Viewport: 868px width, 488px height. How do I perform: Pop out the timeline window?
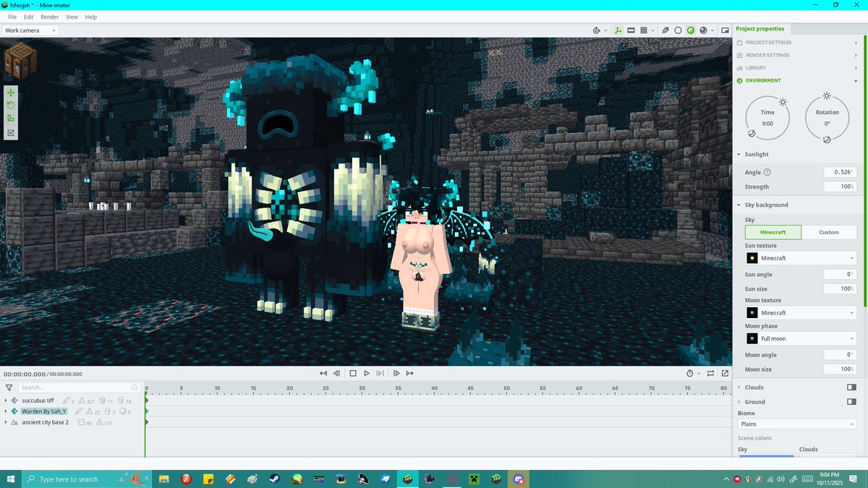click(x=725, y=373)
